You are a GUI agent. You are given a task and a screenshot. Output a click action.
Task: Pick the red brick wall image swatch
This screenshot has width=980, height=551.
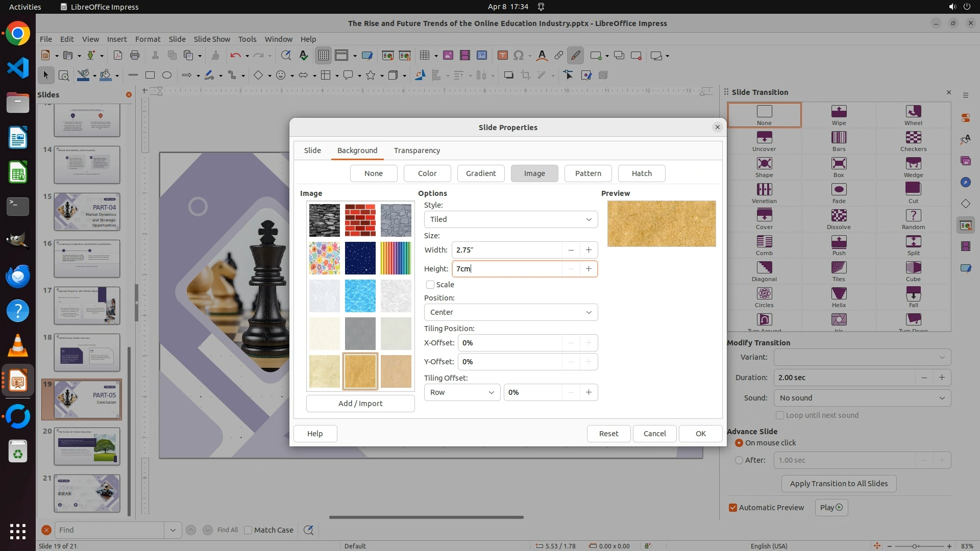tap(360, 220)
